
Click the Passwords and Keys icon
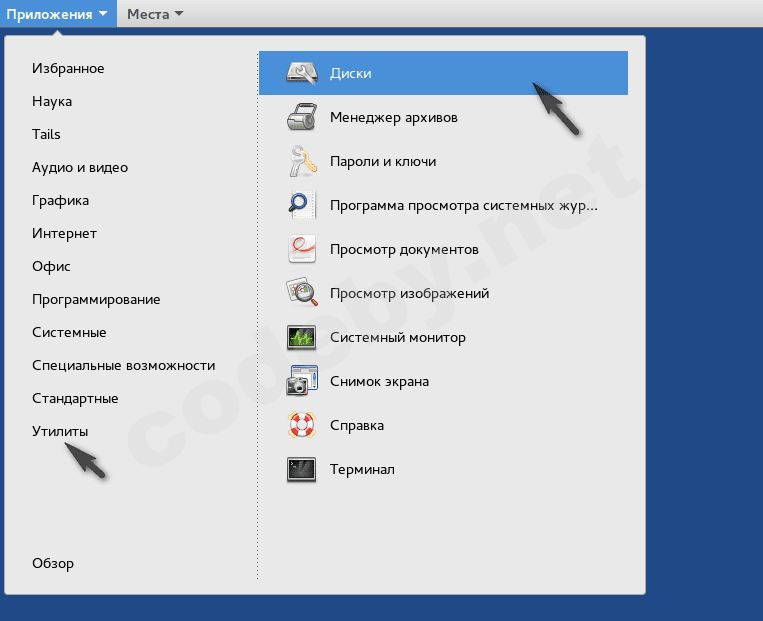click(x=302, y=161)
